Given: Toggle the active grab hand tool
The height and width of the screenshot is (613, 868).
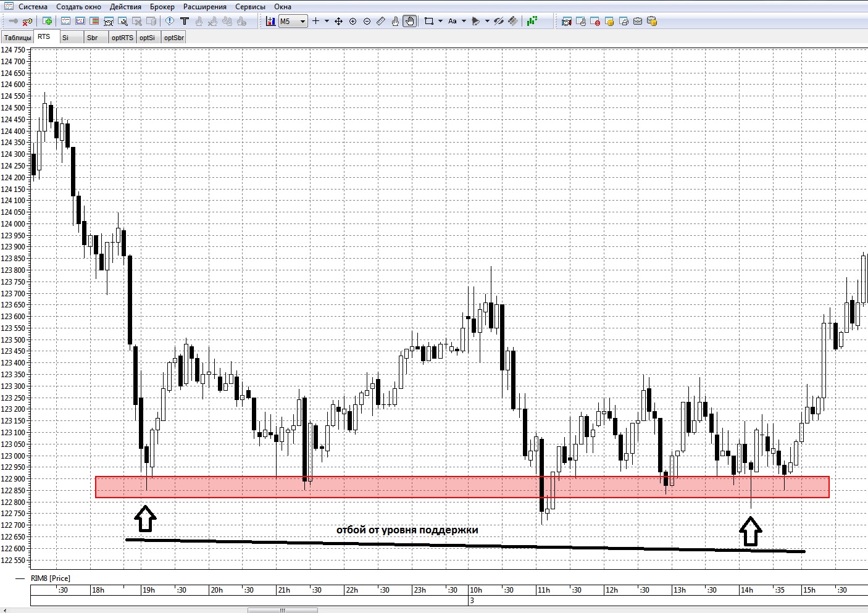Looking at the screenshot, I should click(x=409, y=22).
